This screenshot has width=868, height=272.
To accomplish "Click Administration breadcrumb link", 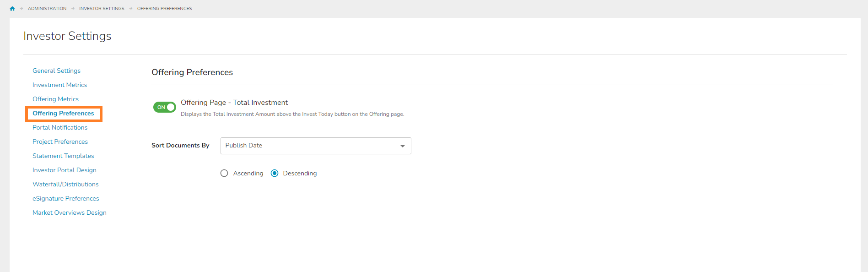I will (47, 9).
